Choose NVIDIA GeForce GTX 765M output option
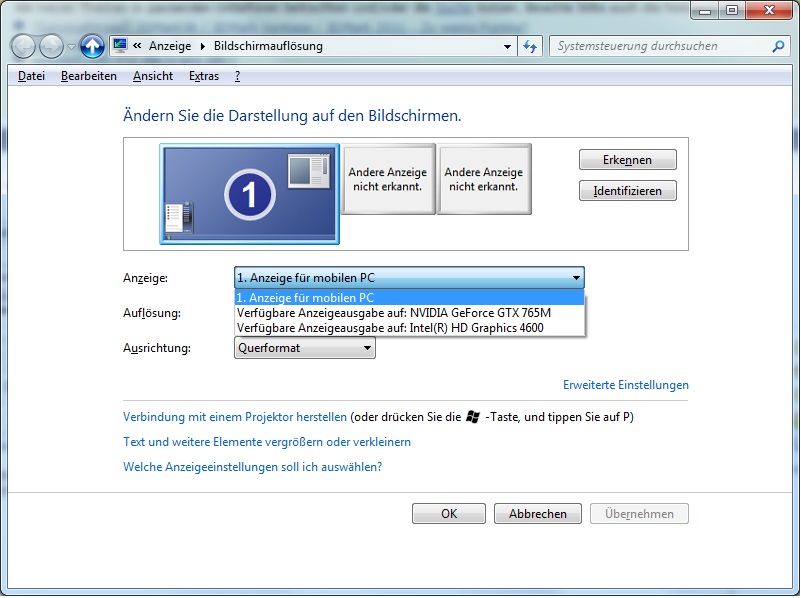The image size is (801, 598). tap(409, 313)
